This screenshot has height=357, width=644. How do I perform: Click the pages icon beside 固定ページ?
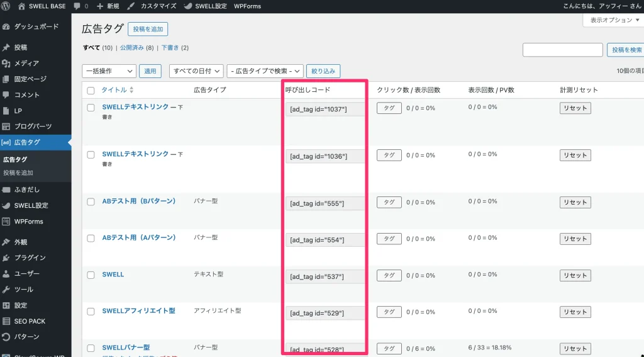tap(6, 79)
